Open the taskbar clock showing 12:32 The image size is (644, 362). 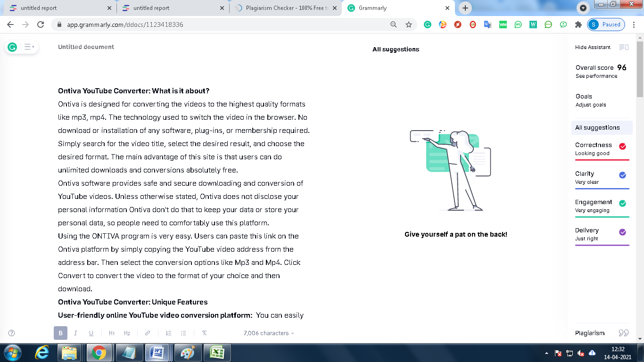pos(618,353)
